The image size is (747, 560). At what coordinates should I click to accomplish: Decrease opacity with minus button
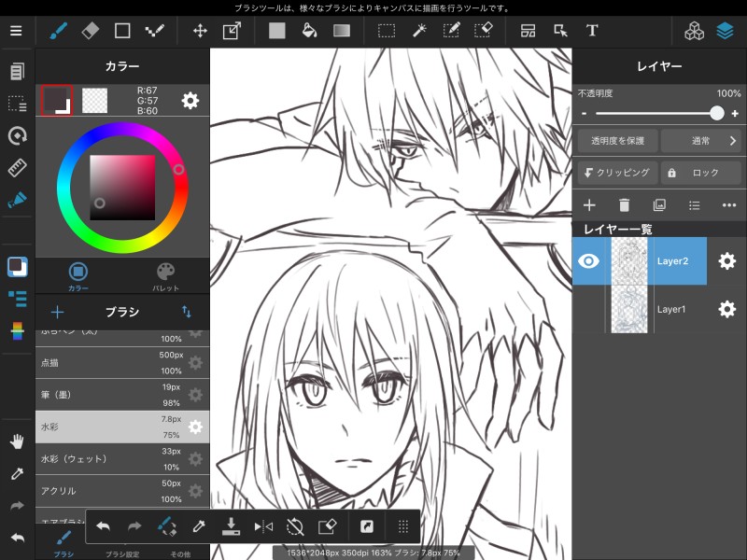coord(585,113)
